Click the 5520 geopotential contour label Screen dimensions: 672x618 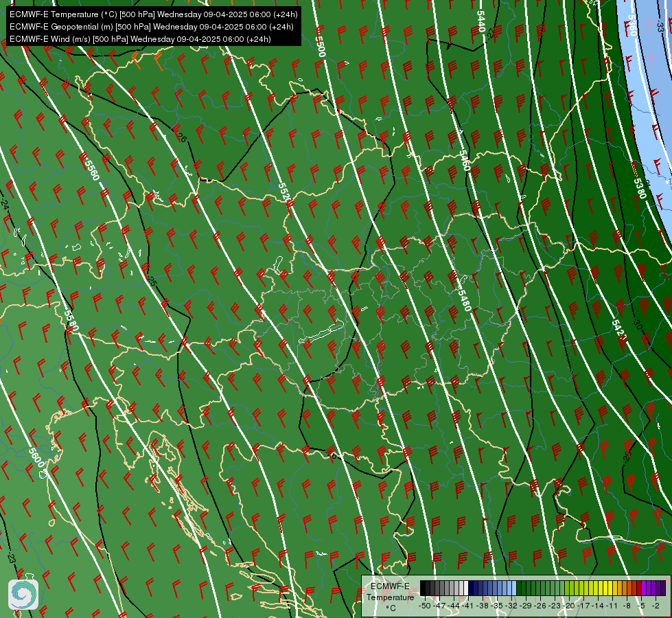tap(283, 192)
